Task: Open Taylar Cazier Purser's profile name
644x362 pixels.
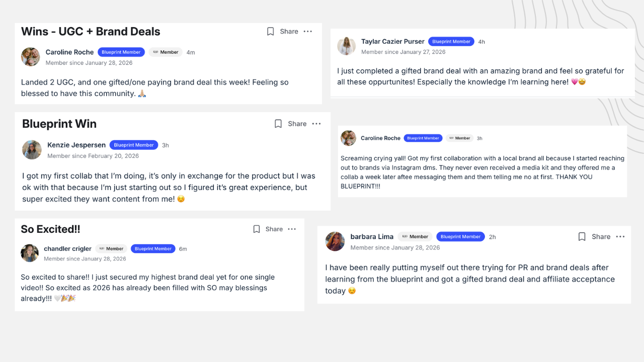Action: tap(392, 42)
